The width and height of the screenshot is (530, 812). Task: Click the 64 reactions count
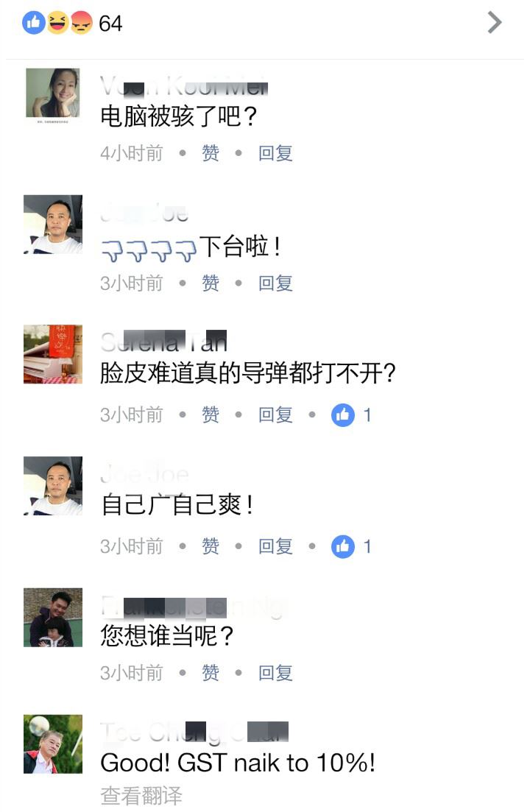point(110,24)
